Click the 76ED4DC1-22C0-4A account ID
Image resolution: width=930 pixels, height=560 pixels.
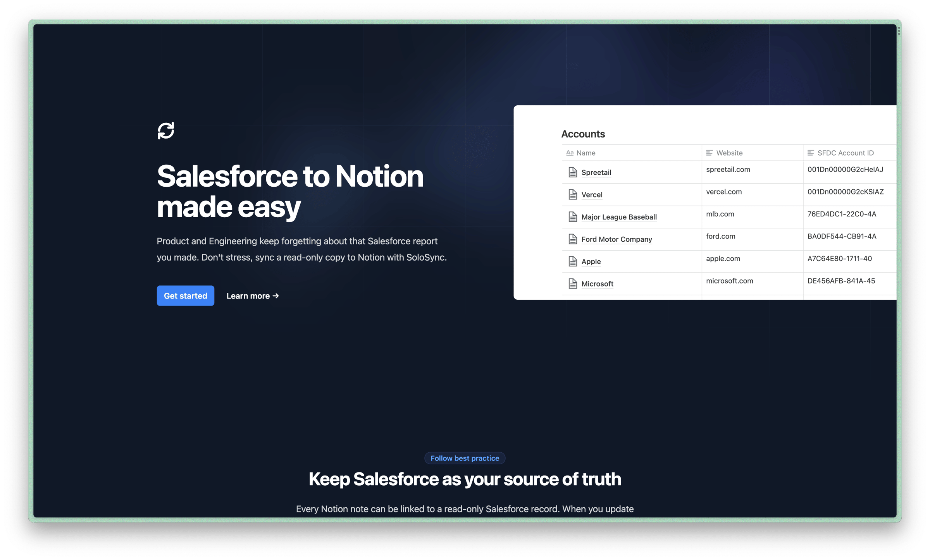pyautogui.click(x=842, y=214)
